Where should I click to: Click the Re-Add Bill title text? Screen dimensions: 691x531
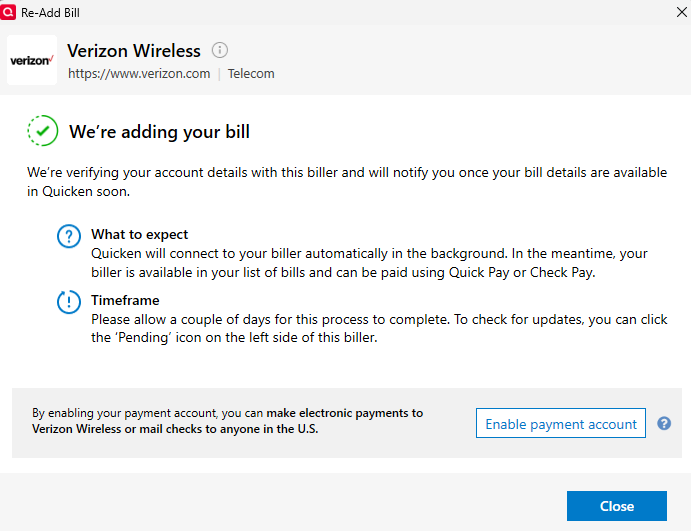pyautogui.click(x=50, y=12)
